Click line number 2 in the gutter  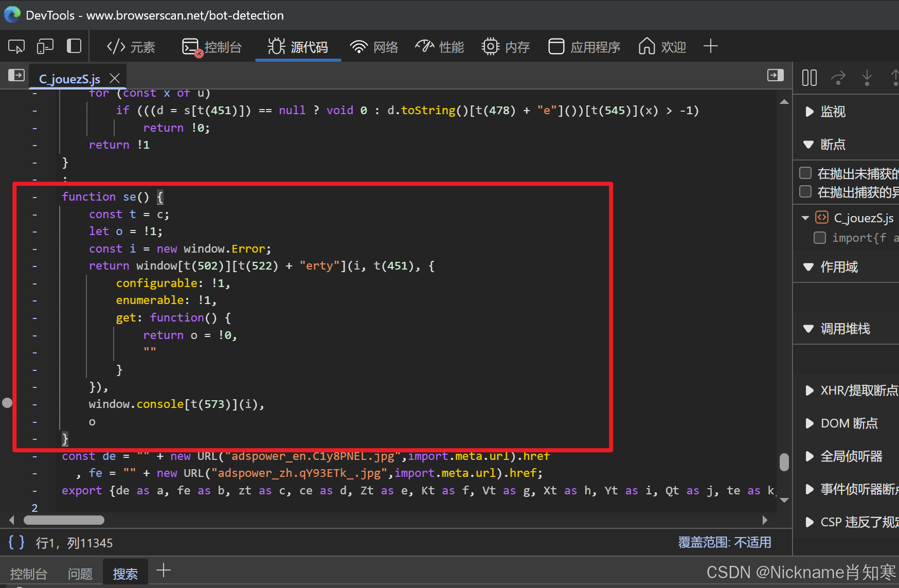pos(34,508)
